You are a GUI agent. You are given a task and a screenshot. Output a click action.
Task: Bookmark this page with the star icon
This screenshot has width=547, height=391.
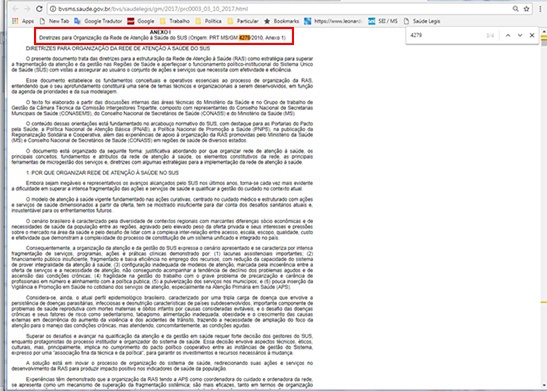[526, 9]
